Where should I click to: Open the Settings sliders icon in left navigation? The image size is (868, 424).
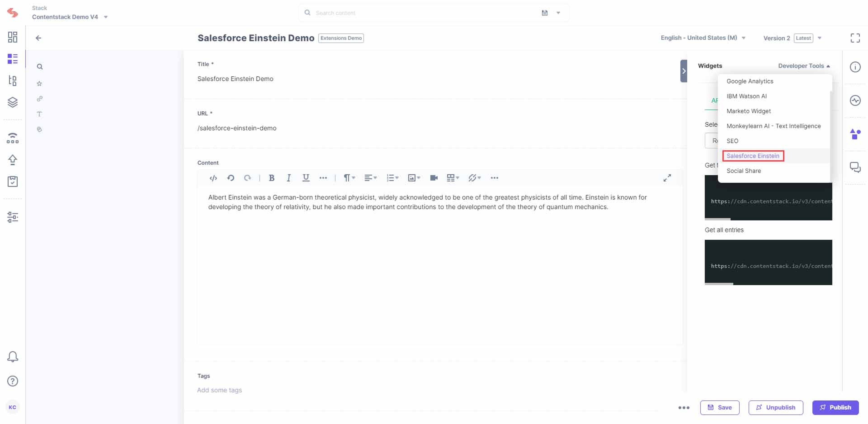(x=12, y=217)
